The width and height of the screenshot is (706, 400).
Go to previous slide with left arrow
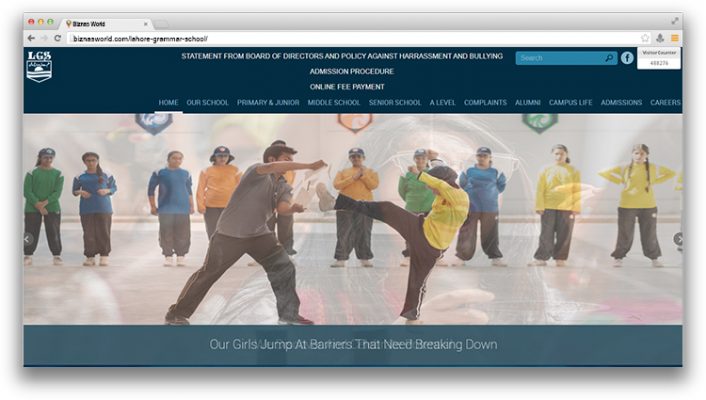click(28, 240)
